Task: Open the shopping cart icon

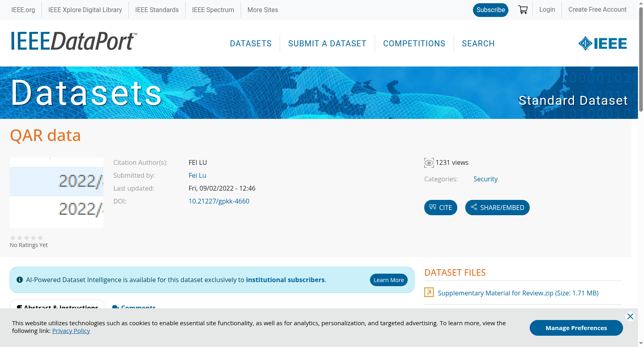Action: (x=523, y=10)
